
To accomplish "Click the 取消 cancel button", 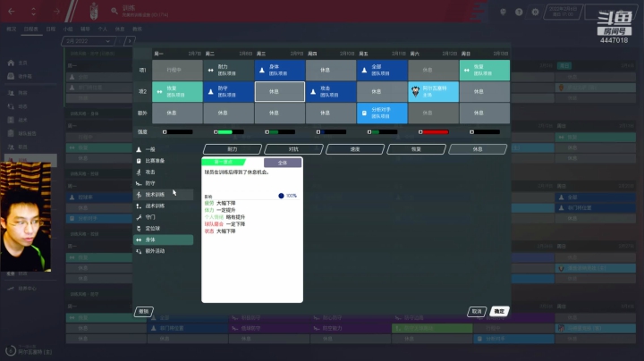I will click(x=477, y=312).
